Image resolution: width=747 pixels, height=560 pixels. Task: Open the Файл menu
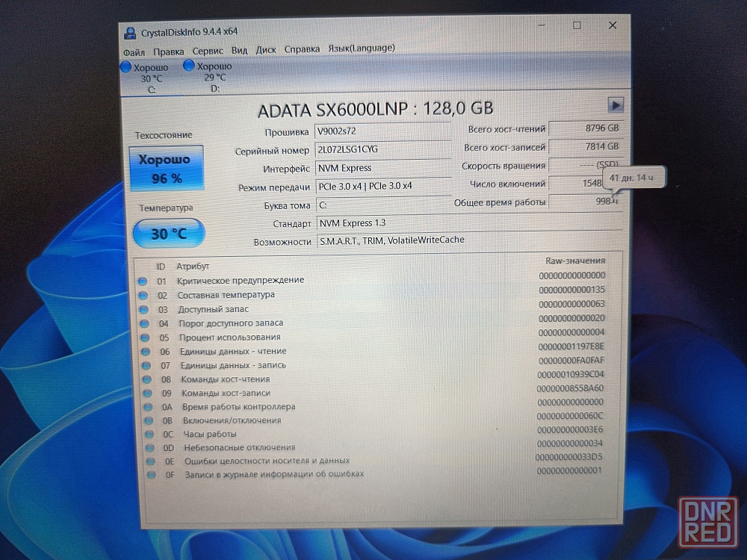pos(134,51)
